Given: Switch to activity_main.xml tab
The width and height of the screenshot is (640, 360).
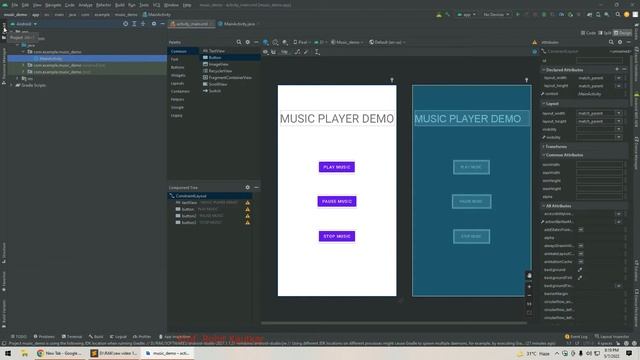Looking at the screenshot, I should [192, 24].
